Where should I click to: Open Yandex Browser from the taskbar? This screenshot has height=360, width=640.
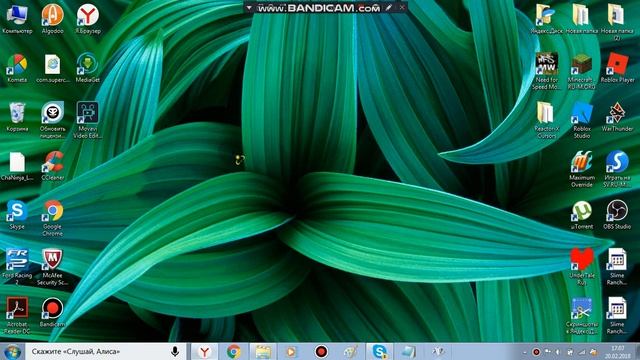coord(204,351)
